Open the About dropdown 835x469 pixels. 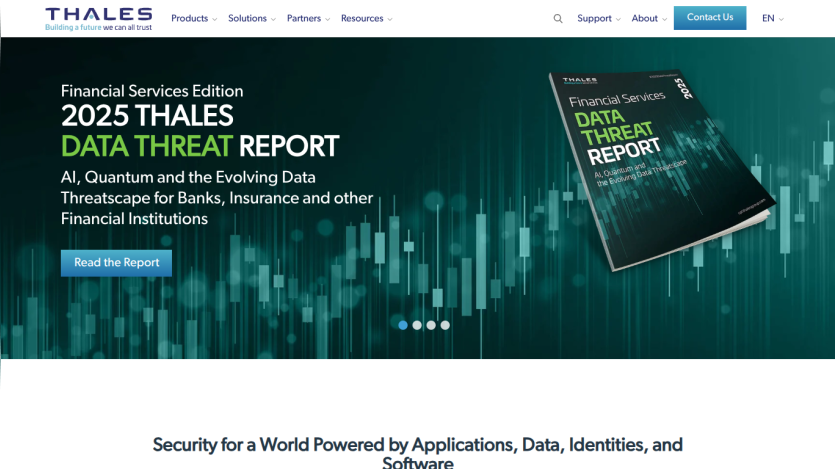(649, 19)
